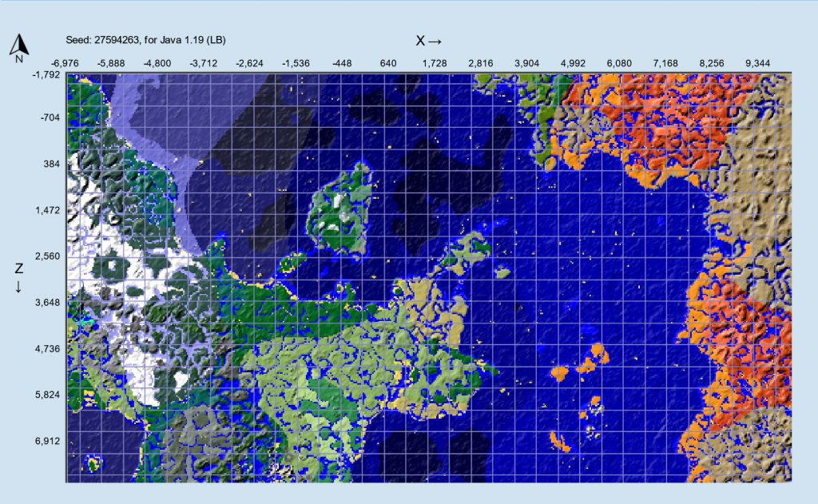818x504 pixels.
Task: Click the X coordinate label -3,712
Action: (x=204, y=62)
